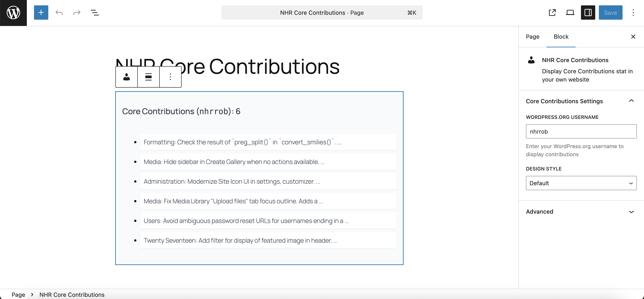Image resolution: width=644 pixels, height=299 pixels.
Task: Select the Administration Site Icon contribution item
Action: [268, 181]
